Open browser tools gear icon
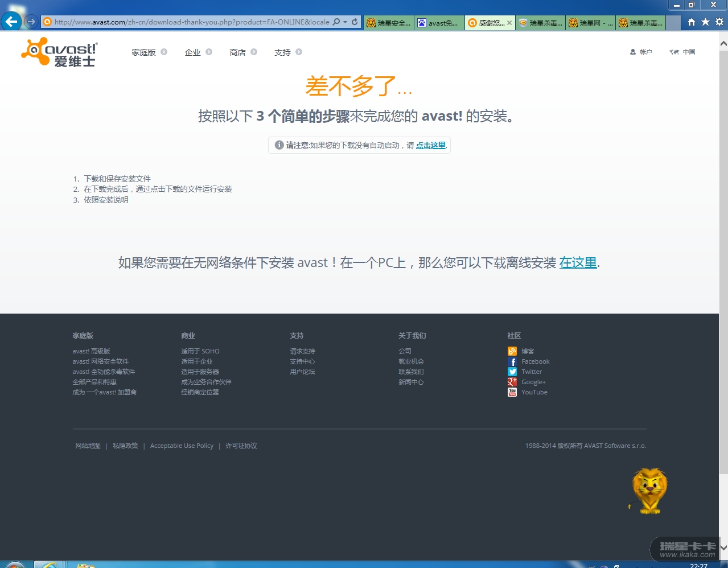The image size is (728, 568). click(719, 22)
